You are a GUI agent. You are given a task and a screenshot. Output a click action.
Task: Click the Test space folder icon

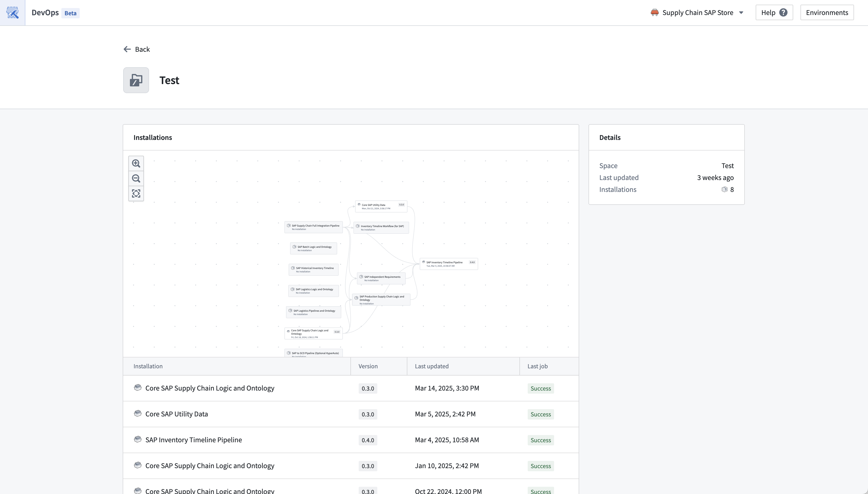[136, 80]
